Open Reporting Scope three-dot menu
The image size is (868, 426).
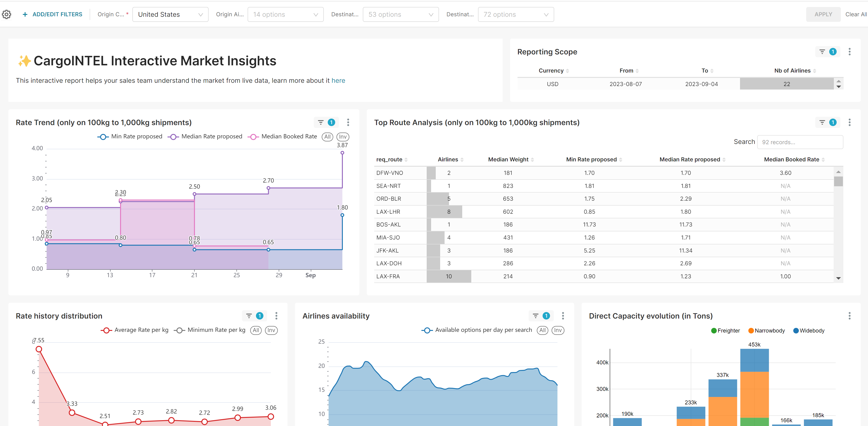pos(849,52)
